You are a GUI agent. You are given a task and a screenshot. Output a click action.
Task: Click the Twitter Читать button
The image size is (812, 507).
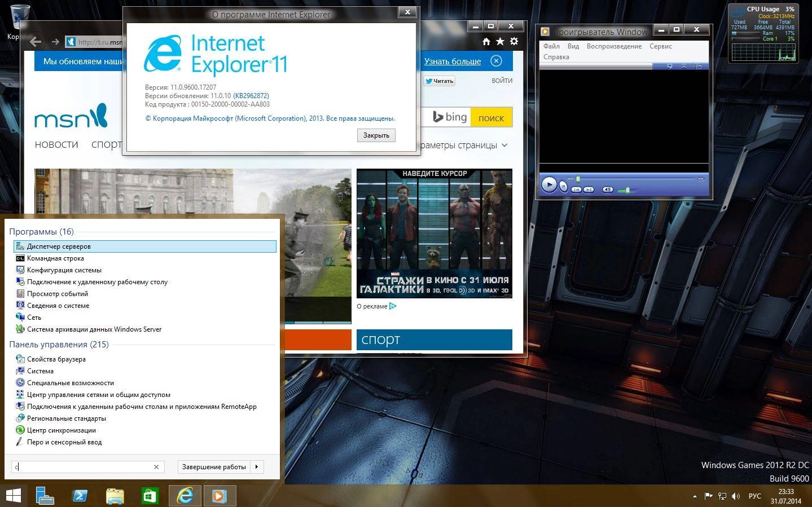pyautogui.click(x=440, y=81)
